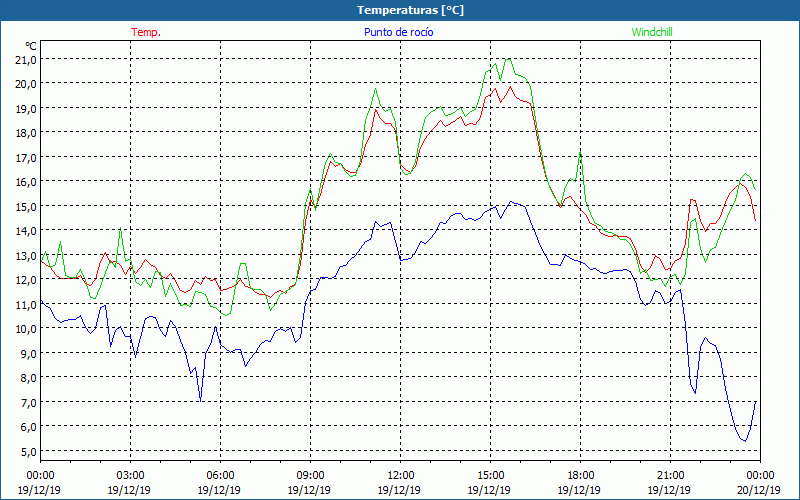Click the '°C' unit label on axis
Viewport: 800px width, 500px height.
tap(31, 46)
